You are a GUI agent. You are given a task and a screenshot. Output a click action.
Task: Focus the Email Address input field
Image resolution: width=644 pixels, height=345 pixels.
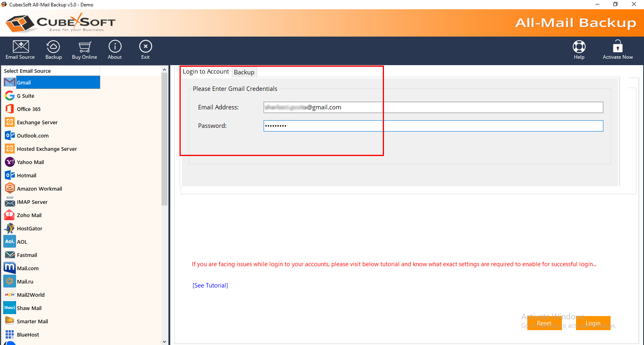tap(433, 107)
